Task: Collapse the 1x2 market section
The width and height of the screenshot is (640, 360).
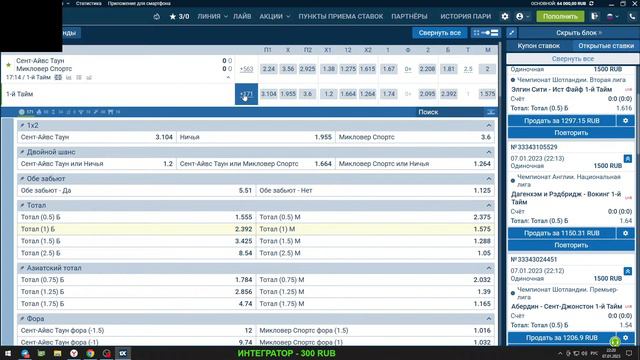Action: click(489, 125)
